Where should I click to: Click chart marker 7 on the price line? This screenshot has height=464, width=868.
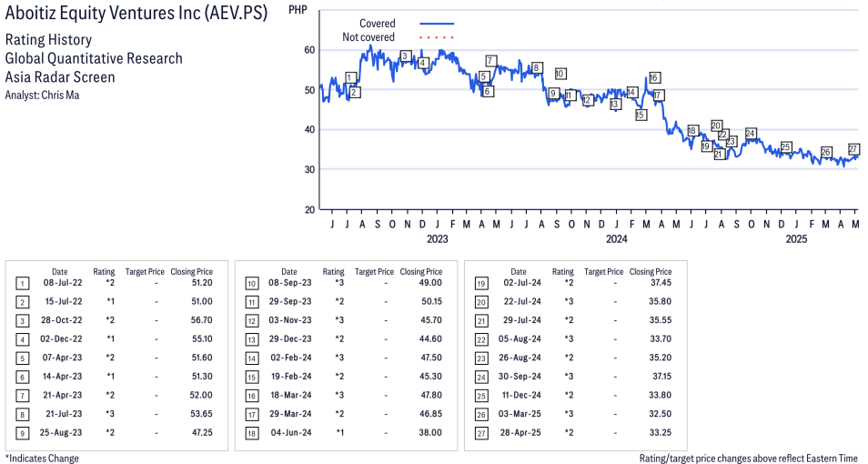[490, 61]
